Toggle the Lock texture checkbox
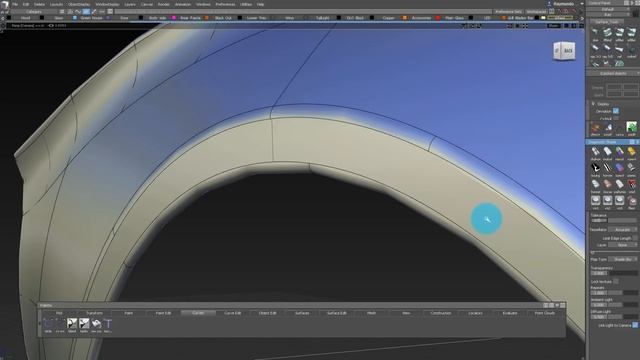This screenshot has width=640, height=360. pyautogui.click(x=616, y=282)
